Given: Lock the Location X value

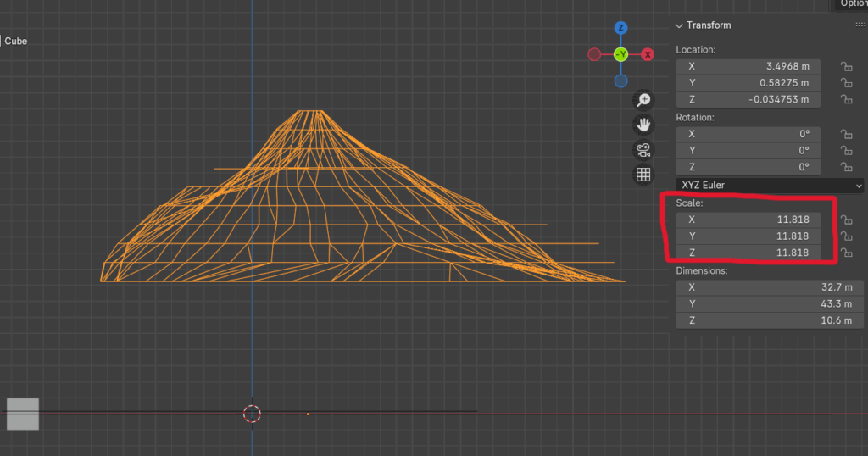Looking at the screenshot, I should click(845, 66).
